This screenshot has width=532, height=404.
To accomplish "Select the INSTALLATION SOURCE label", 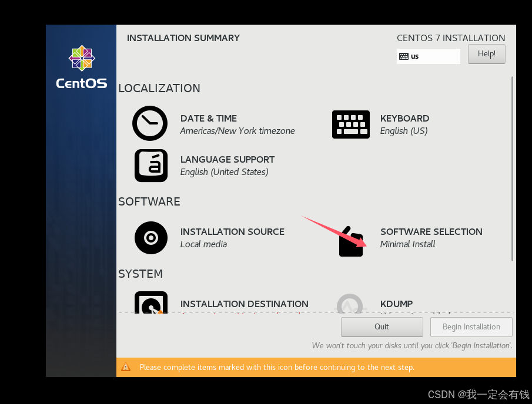I will coord(232,231).
